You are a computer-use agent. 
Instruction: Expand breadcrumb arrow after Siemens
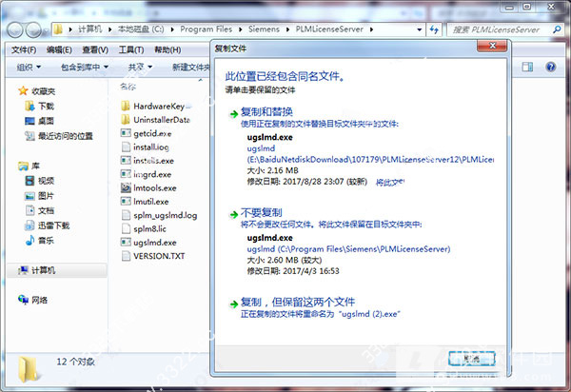click(x=287, y=29)
